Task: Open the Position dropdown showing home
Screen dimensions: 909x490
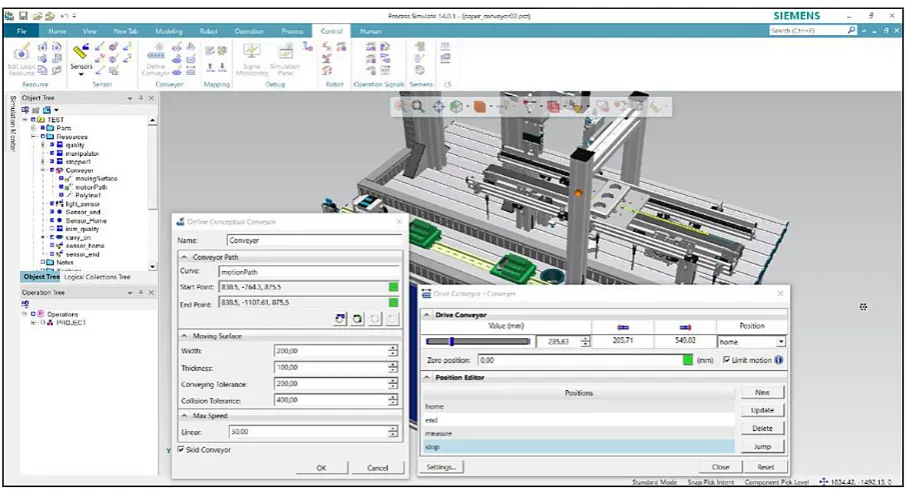Action: pos(751,342)
